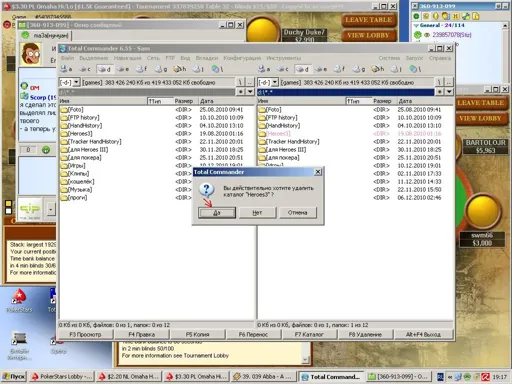Open network neighborhood icon in right drive bar
Image resolution: width=512 pixels, height=384 pixels.
click(x=415, y=69)
